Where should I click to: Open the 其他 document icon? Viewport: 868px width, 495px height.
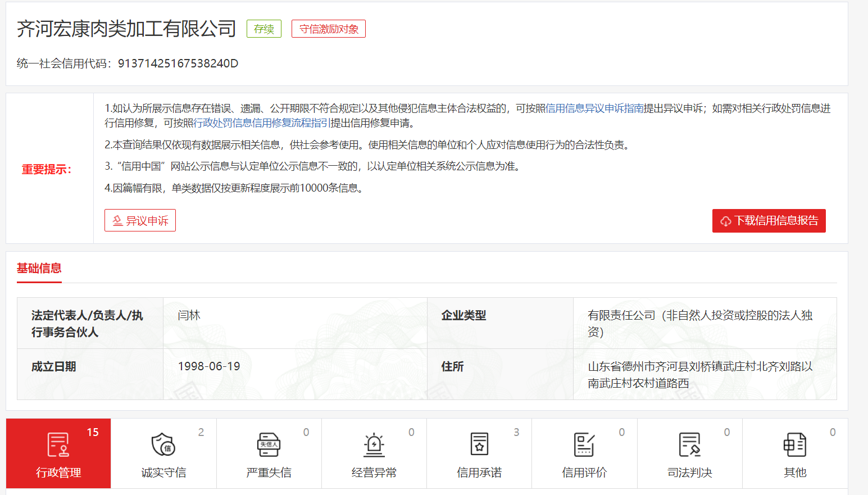pos(795,444)
